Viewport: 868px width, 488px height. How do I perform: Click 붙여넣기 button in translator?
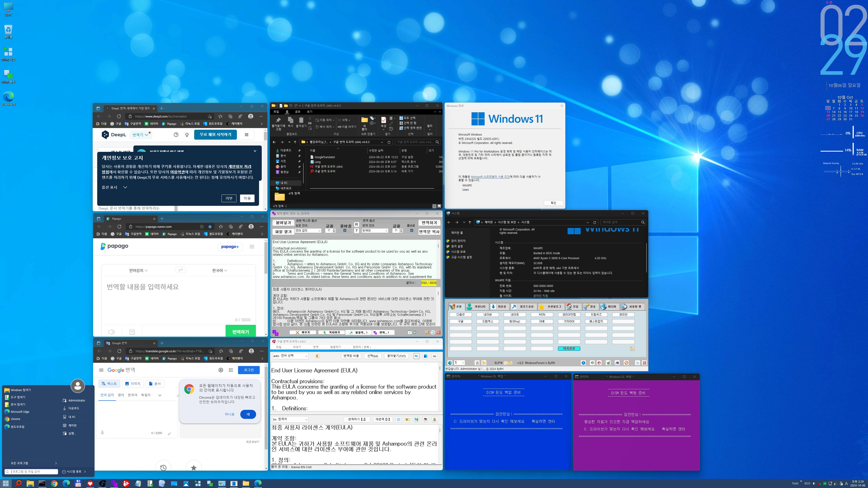point(283,223)
